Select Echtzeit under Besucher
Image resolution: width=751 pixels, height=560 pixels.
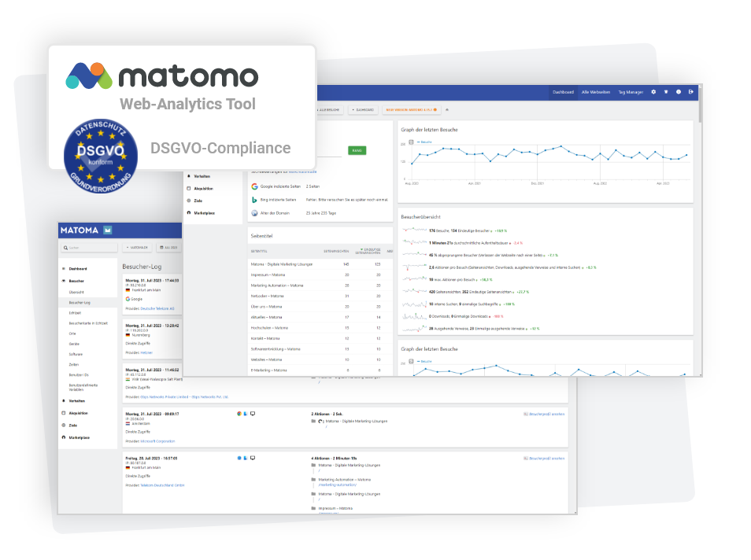(75, 313)
